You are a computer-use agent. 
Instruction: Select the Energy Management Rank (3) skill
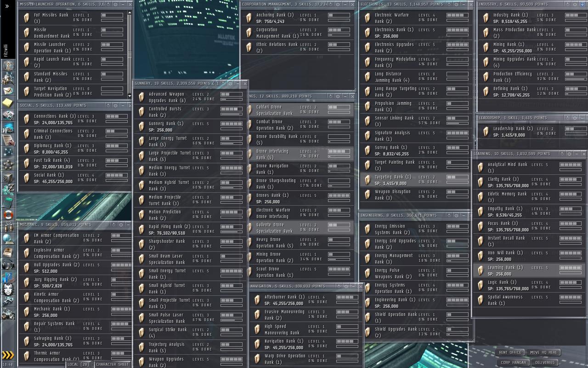(416, 259)
